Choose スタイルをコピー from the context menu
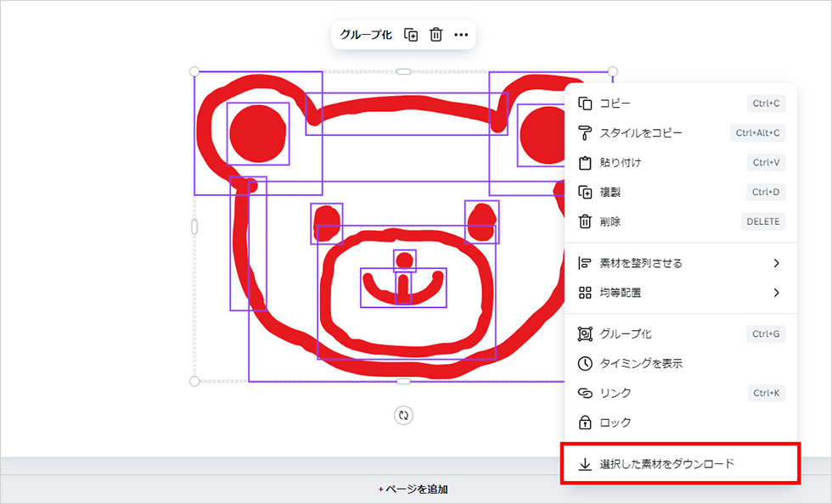 tap(681, 133)
